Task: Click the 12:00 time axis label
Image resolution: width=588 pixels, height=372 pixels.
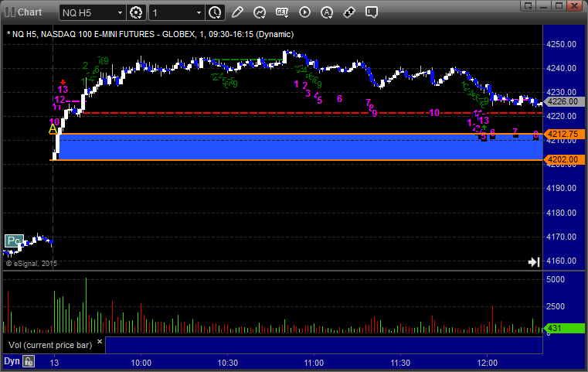Action: pyautogui.click(x=487, y=363)
